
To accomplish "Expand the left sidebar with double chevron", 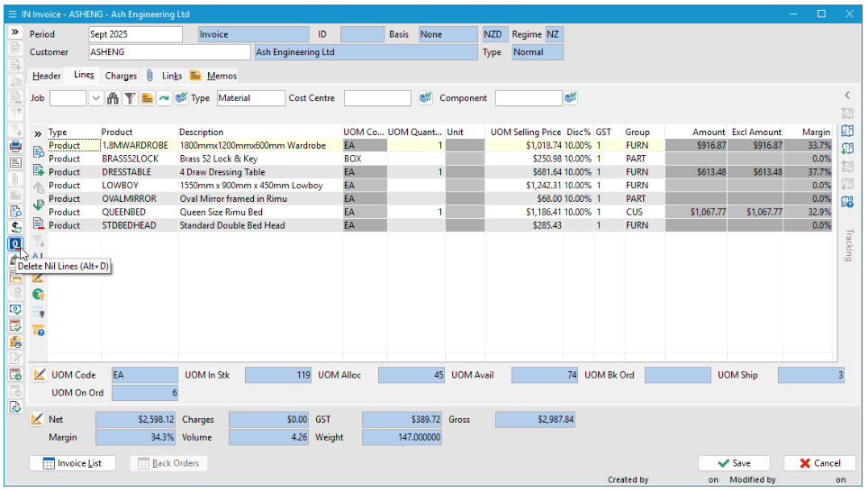I will pyautogui.click(x=15, y=32).
